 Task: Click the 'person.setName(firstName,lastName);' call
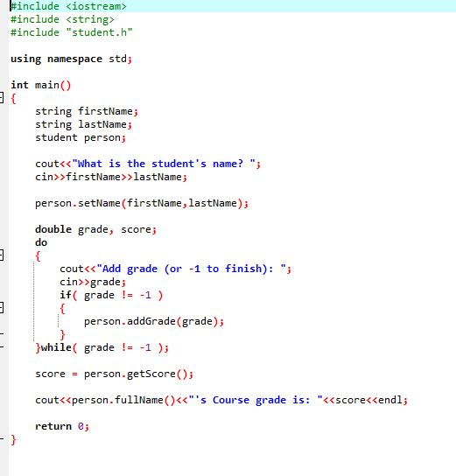point(142,203)
